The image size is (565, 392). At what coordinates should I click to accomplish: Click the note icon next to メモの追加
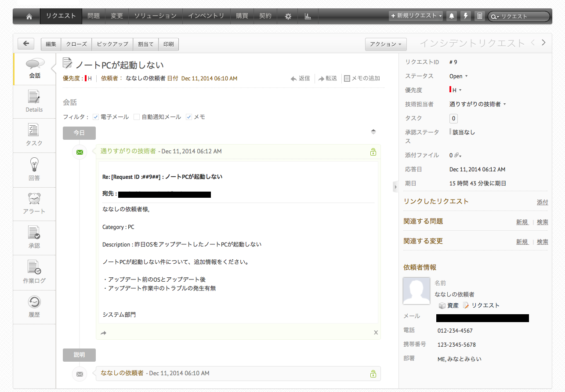click(347, 79)
